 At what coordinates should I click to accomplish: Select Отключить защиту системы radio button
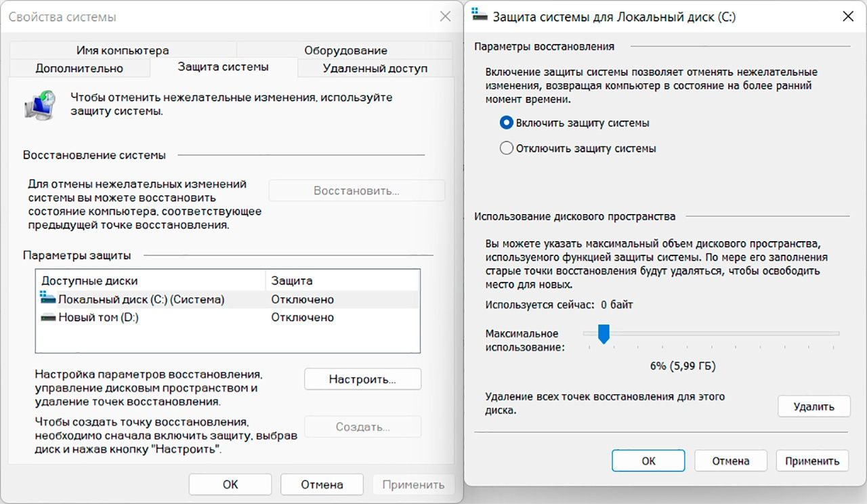(506, 148)
